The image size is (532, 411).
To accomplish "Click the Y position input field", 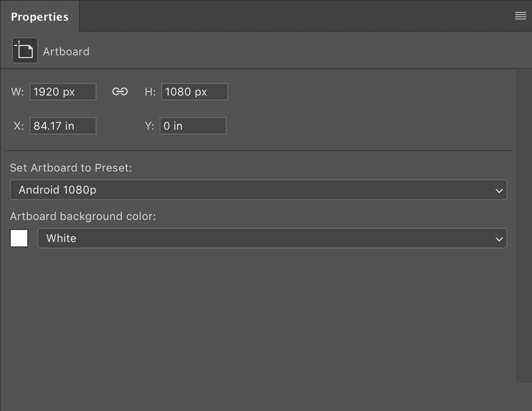I will point(193,126).
